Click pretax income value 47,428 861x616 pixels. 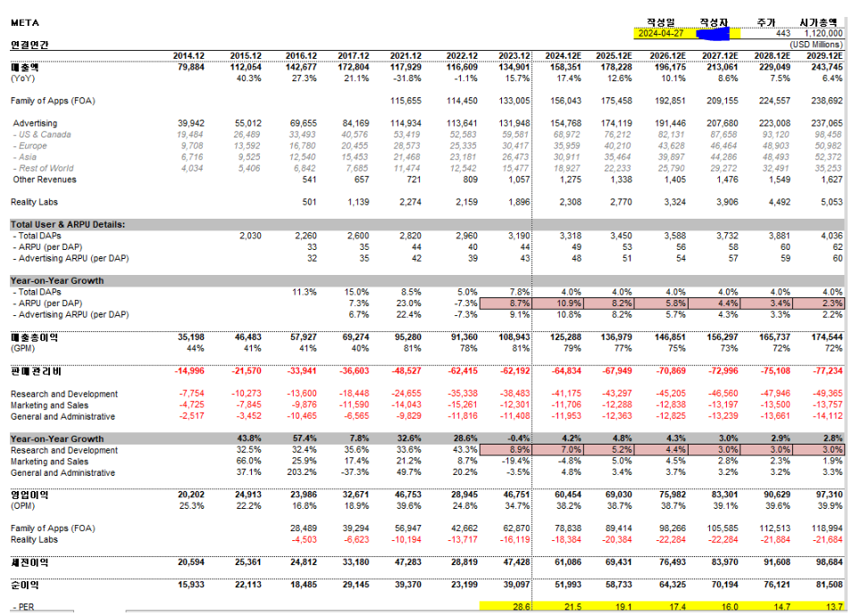pos(517,562)
